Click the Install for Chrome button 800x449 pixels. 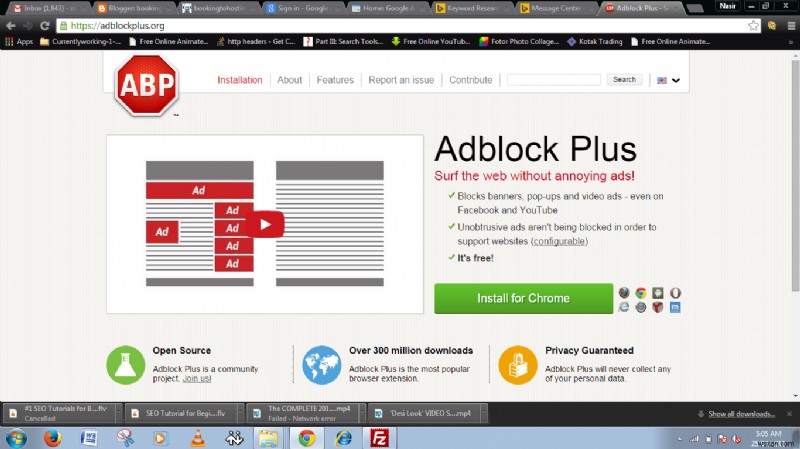523,298
